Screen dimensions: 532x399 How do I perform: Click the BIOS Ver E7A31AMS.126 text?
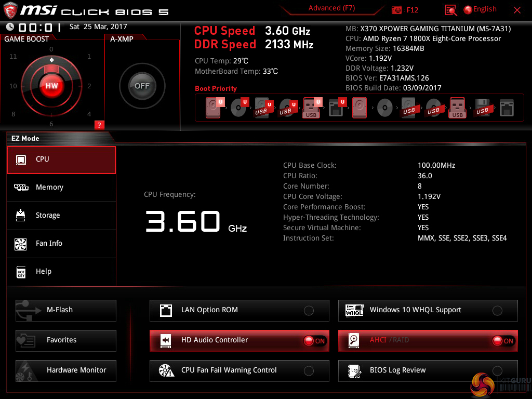pyautogui.click(x=387, y=78)
